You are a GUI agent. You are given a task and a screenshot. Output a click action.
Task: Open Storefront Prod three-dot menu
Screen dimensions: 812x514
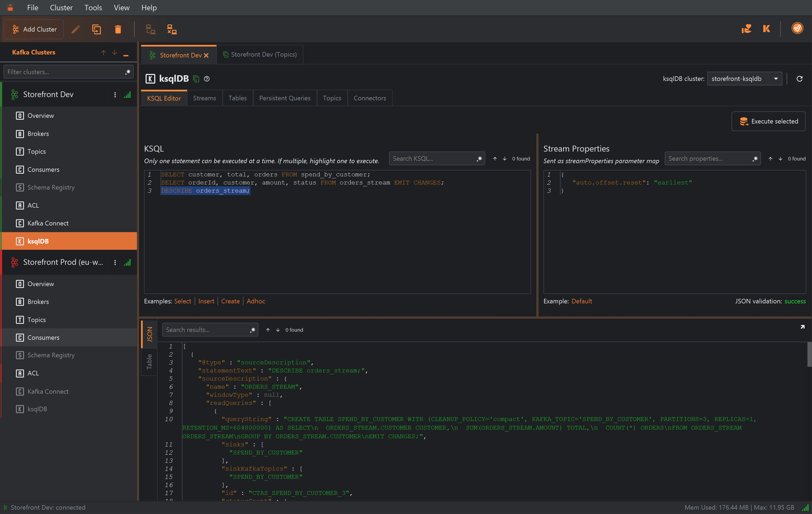point(115,262)
